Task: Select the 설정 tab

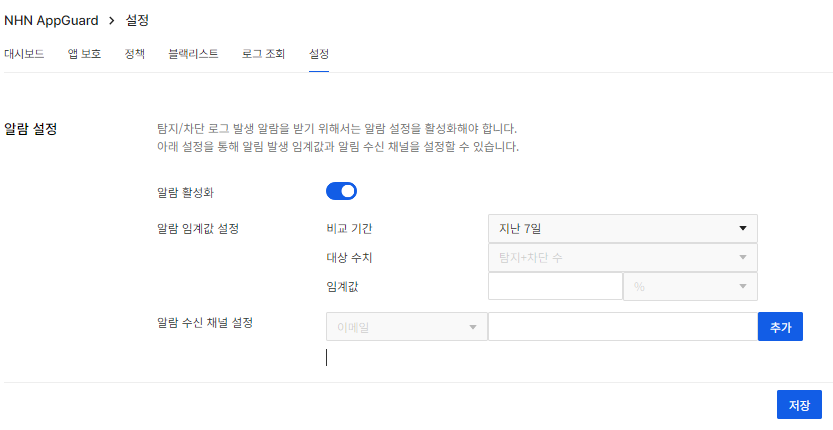Action: [319, 54]
